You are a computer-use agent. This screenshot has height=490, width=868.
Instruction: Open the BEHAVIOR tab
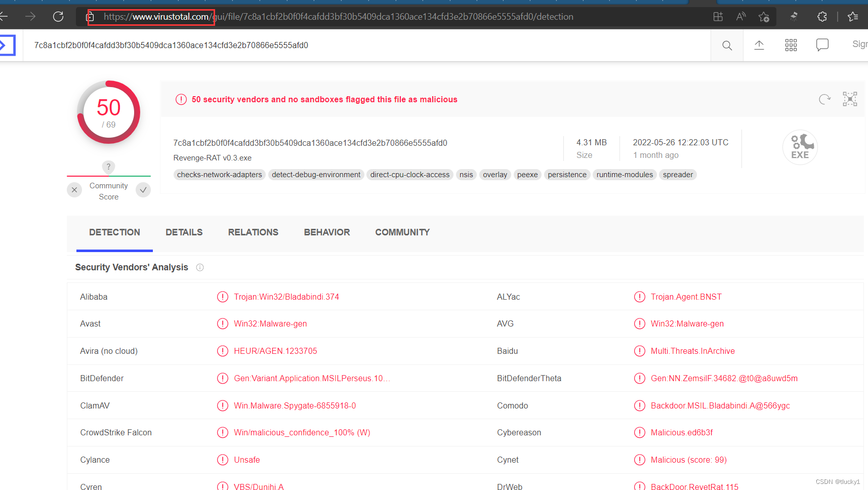pyautogui.click(x=326, y=232)
